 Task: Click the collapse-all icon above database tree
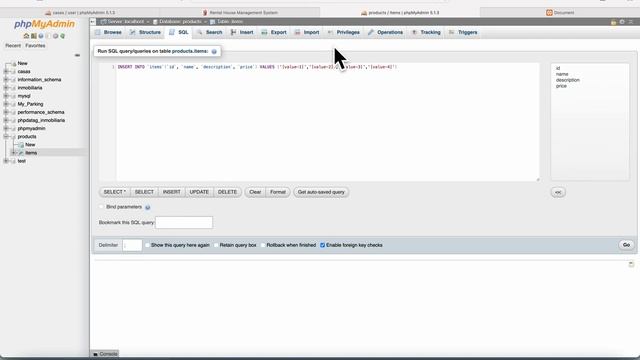(77, 55)
